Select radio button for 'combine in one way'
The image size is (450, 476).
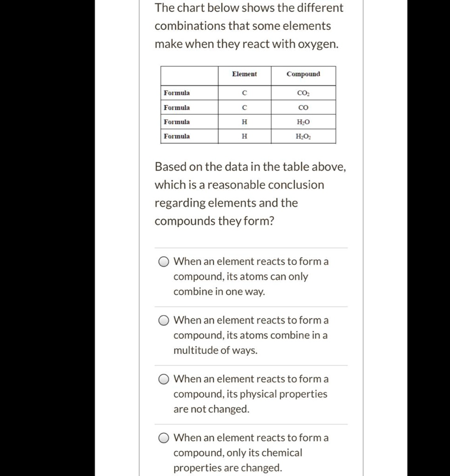(x=163, y=262)
